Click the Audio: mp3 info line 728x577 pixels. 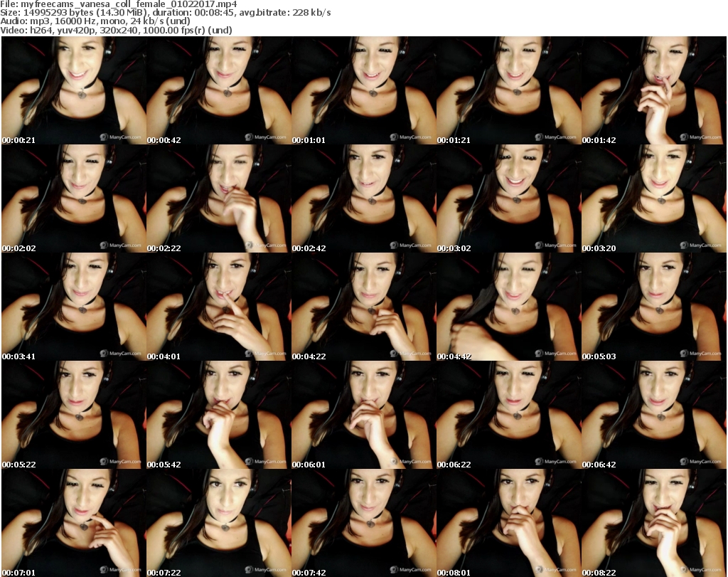pyautogui.click(x=95, y=21)
